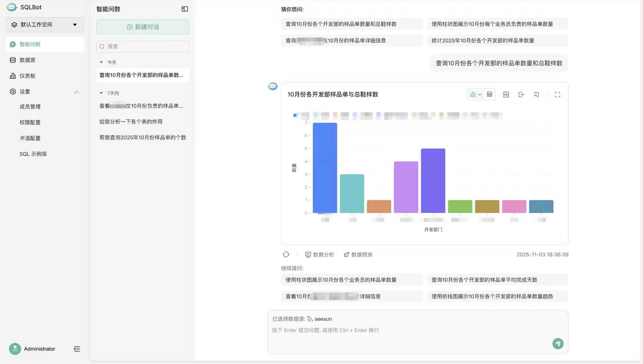Screen dimensions: 643x364
Task: Enter fullscreen mode for the chart
Action: point(558,94)
